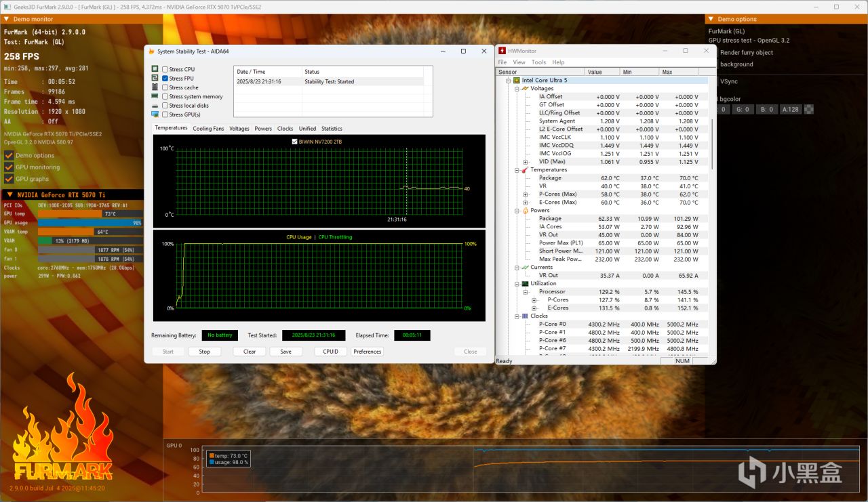Enable the Stress CPU checkbox

click(165, 69)
